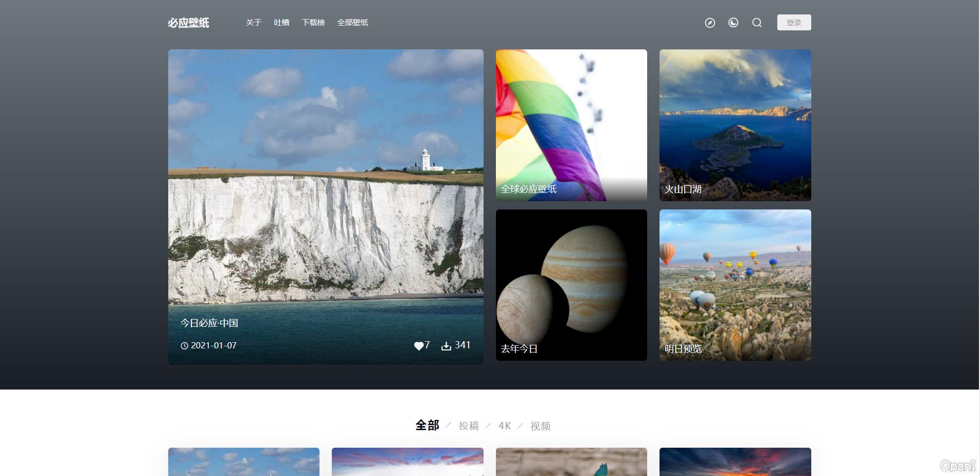Open the 去年今日 Jupiter thumbnail
Screen dimensions: 980x476
571,285
